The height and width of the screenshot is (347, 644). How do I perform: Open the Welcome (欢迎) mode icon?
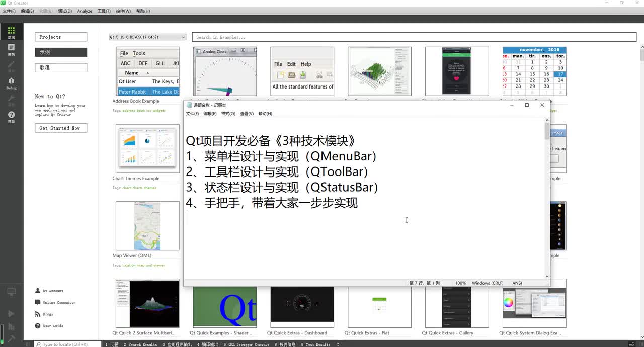tap(11, 31)
